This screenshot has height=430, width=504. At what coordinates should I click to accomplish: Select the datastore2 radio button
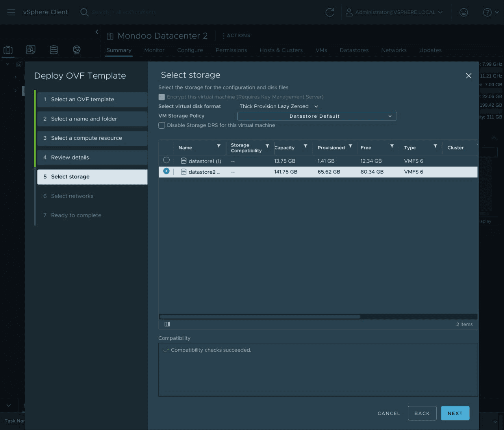pos(166,171)
